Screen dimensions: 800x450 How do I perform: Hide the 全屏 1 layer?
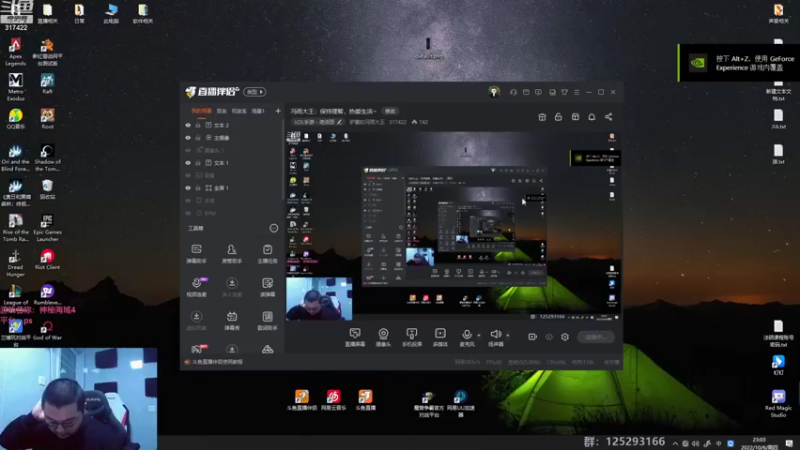pyautogui.click(x=188, y=188)
